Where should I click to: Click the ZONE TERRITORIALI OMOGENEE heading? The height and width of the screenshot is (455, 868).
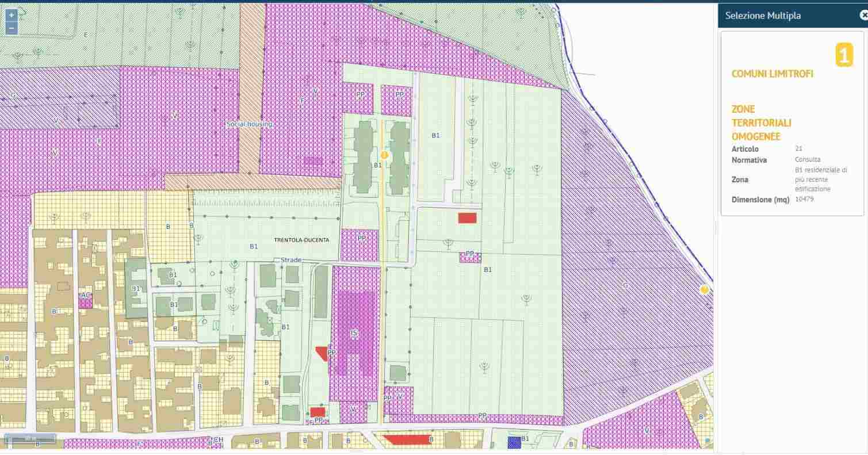coord(761,123)
